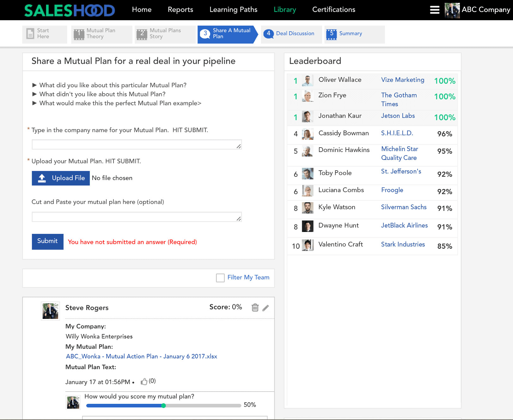Viewport: 513px width, 420px height.
Task: Click into the paste mutual plan text area
Action: [137, 217]
